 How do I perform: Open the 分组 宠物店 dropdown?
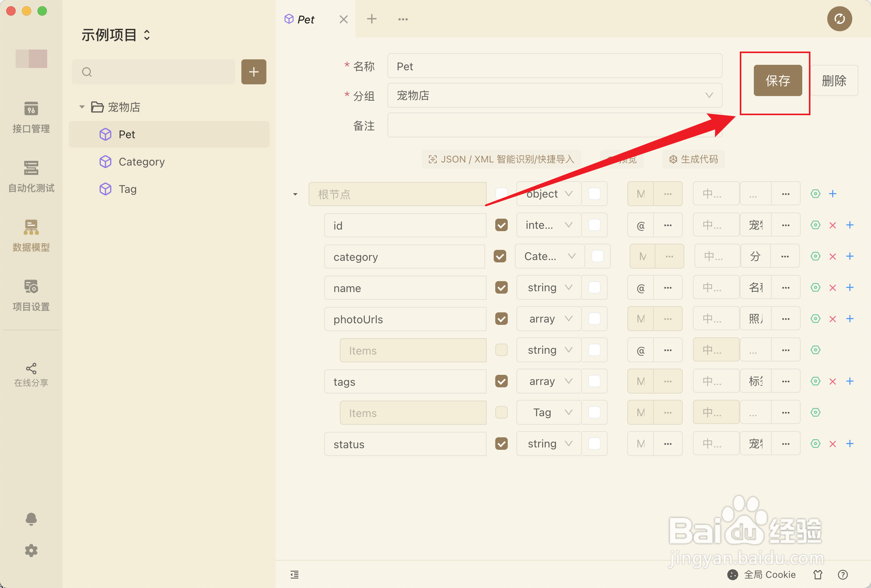click(554, 96)
